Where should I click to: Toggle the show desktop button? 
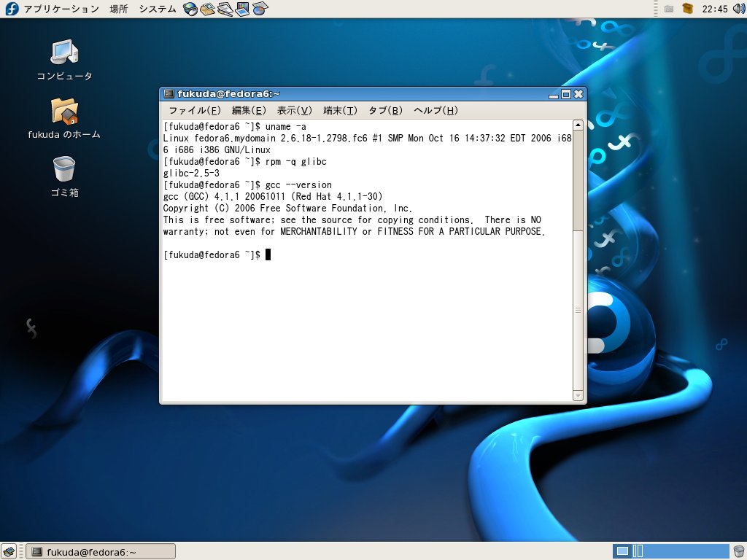point(8,551)
